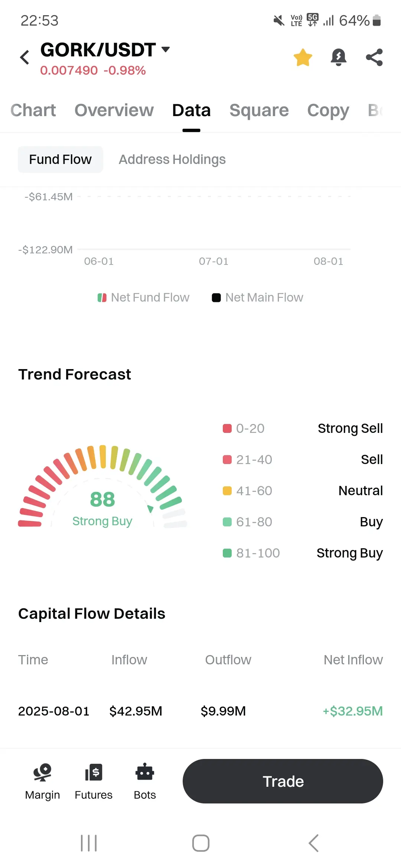This screenshot has height=868, width=401.
Task: Toggle the yellow favorite star
Action: click(x=303, y=57)
